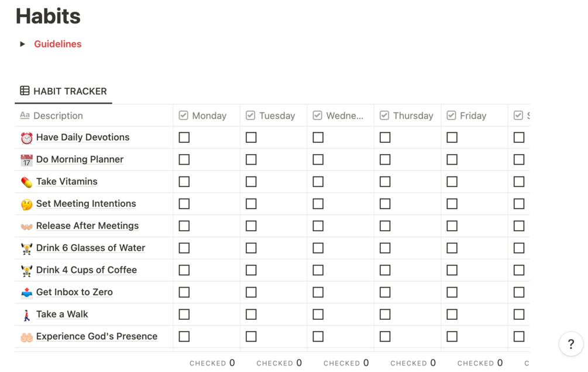Open the Description column header
588x372 pixels.
click(x=94, y=115)
